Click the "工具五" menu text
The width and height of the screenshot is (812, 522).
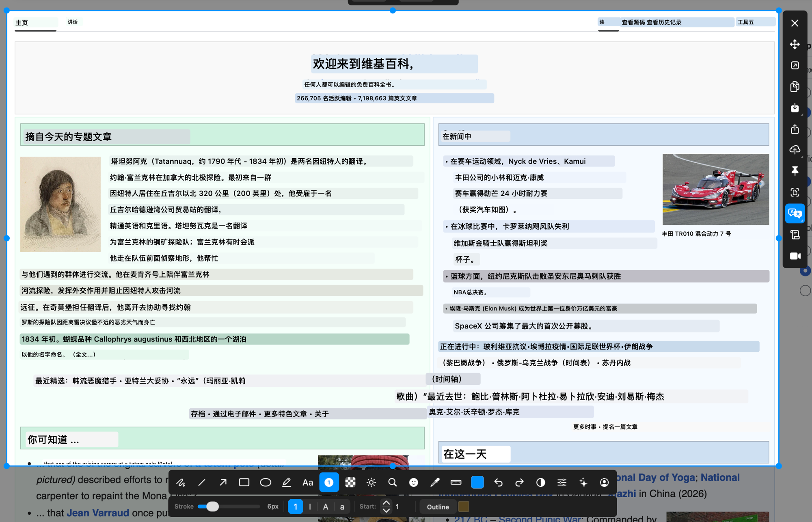point(746,22)
